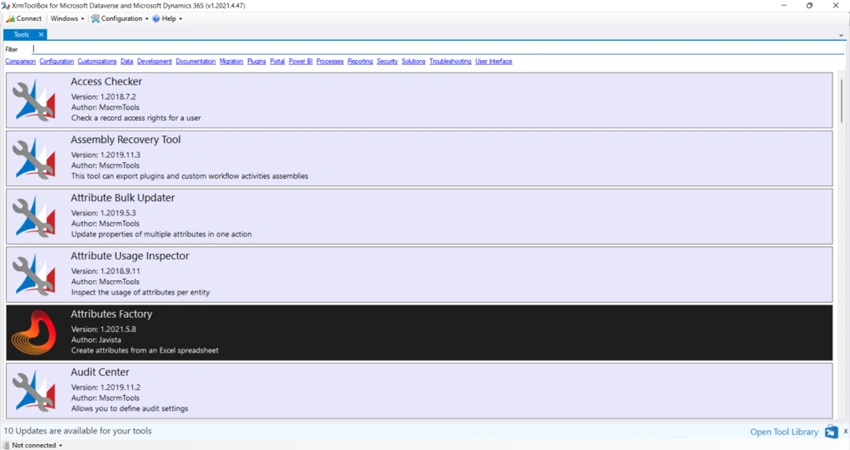Image resolution: width=850 pixels, height=450 pixels.
Task: Open the tab list dropdown arrow
Action: 841,35
